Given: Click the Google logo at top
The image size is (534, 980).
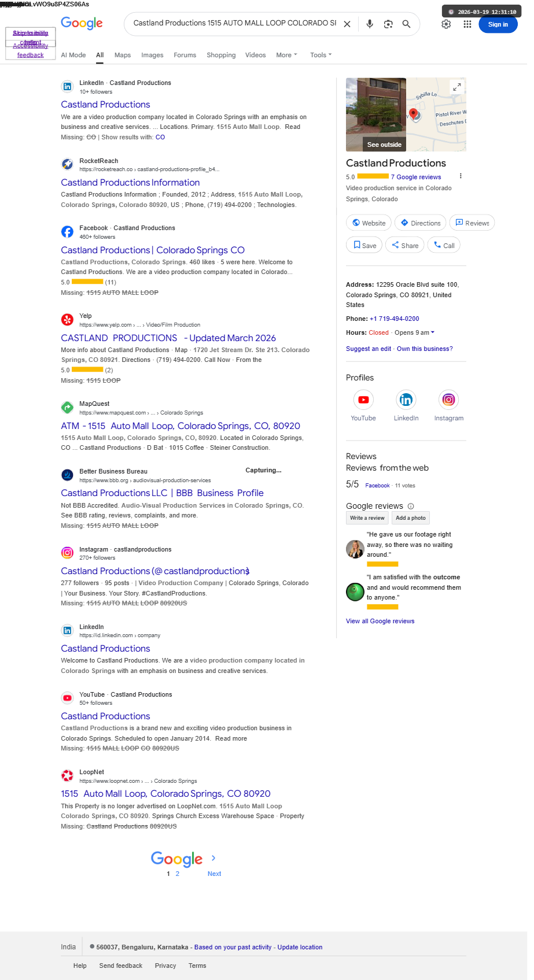Looking at the screenshot, I should [82, 23].
